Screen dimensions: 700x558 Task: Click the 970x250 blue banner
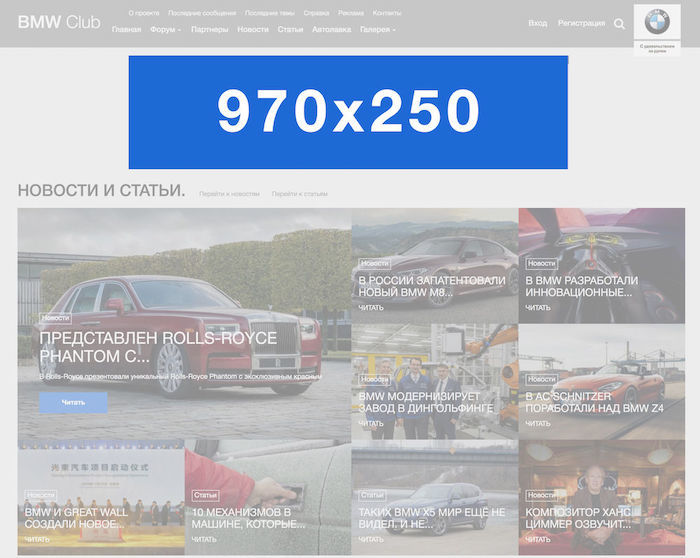348,112
